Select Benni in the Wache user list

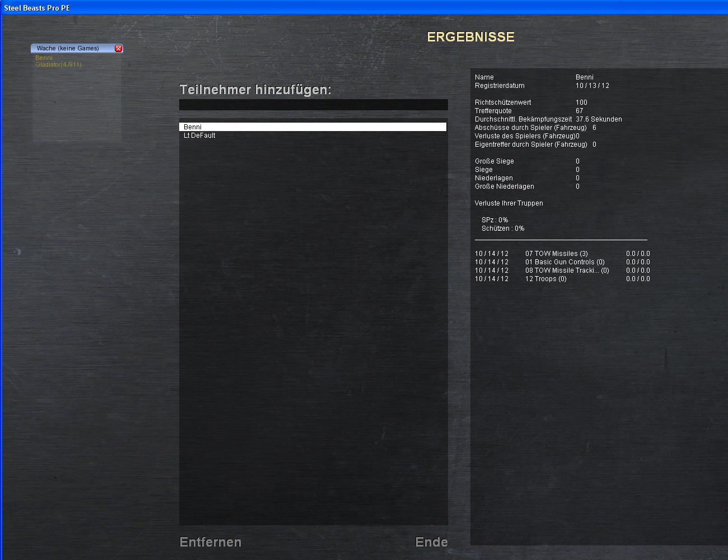[x=44, y=58]
